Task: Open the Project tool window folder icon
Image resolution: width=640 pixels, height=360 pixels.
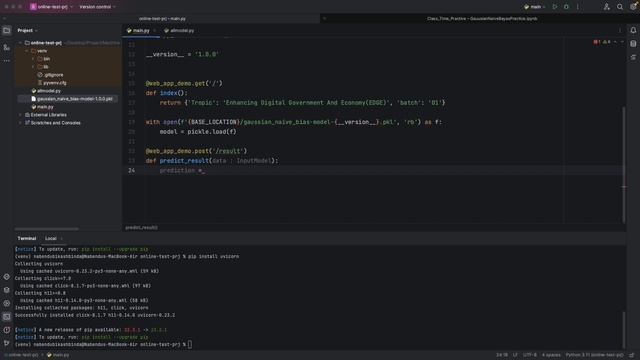Action: click(x=7, y=31)
